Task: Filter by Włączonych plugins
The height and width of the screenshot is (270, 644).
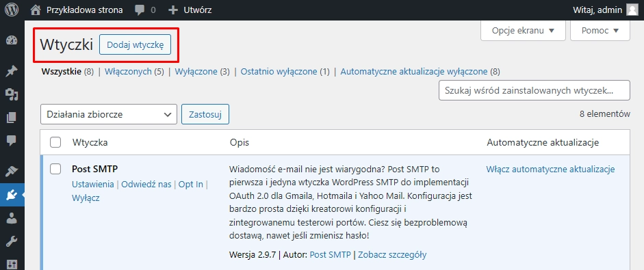Action: 128,71
